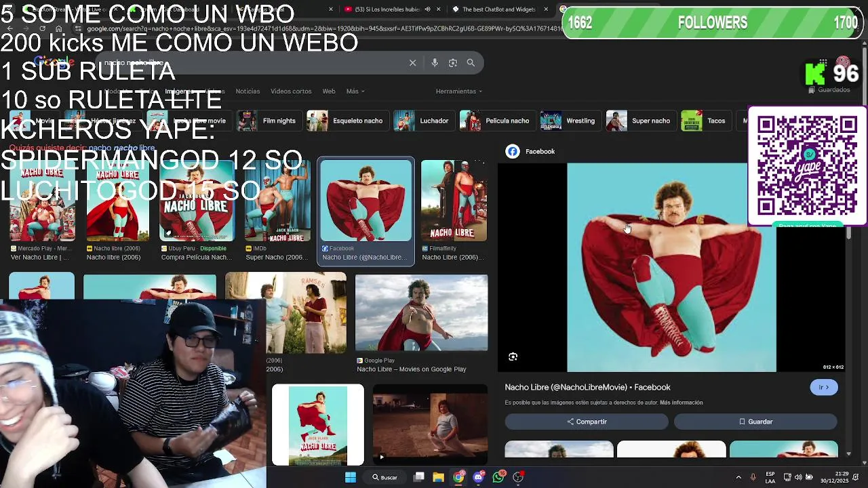
Task: Open the Filmaffinity Nacho Libre (2006) thumbnail
Action: click(x=454, y=201)
